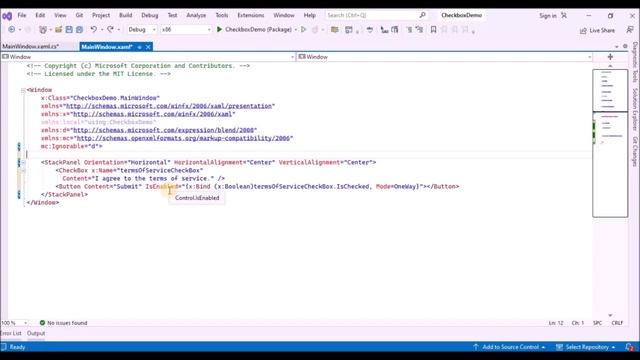Click the account person icon beside Sign in

tap(564, 16)
